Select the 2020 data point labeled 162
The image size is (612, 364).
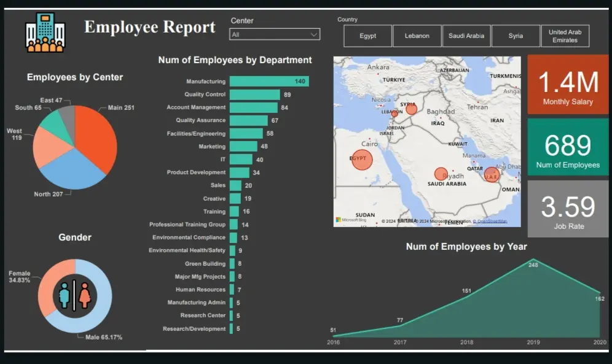600,292
